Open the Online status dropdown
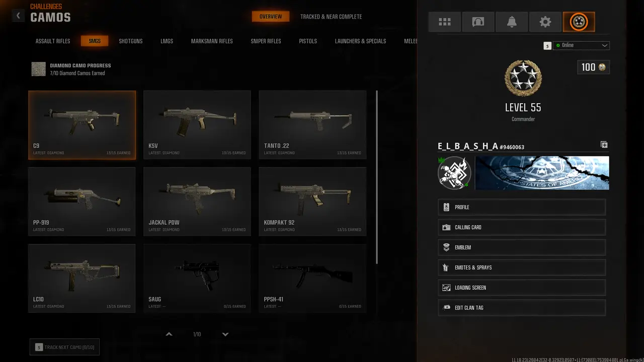Viewport: 644px width, 362px height. click(581, 45)
